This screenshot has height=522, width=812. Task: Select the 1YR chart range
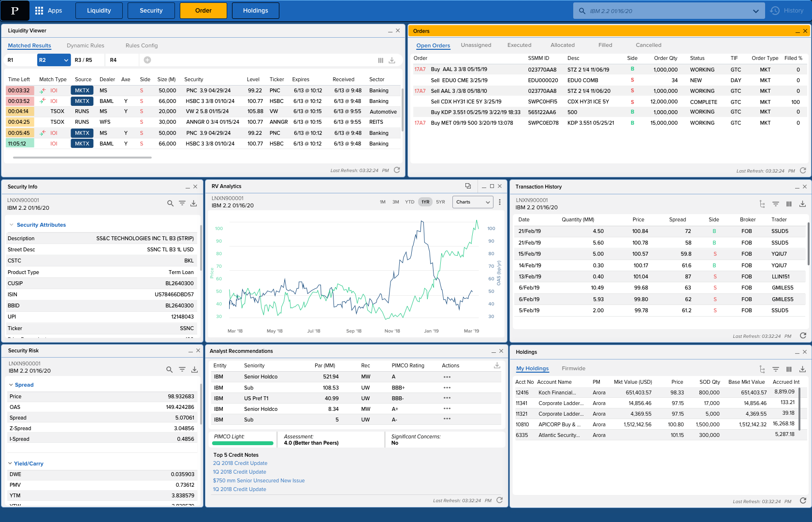click(425, 202)
